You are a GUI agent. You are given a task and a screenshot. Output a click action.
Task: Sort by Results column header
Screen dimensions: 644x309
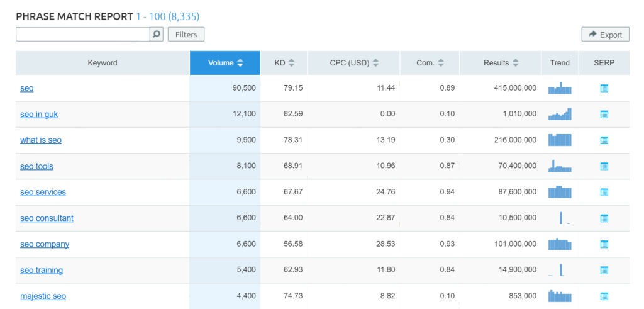(501, 63)
